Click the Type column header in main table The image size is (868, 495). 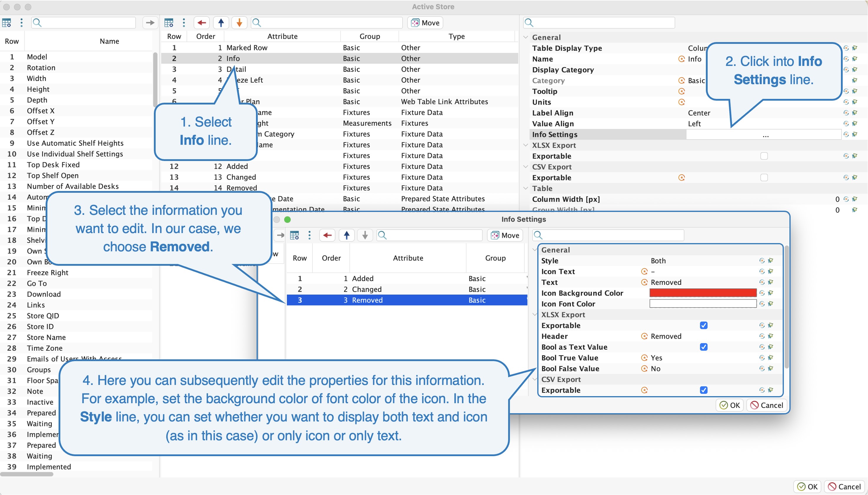click(456, 36)
